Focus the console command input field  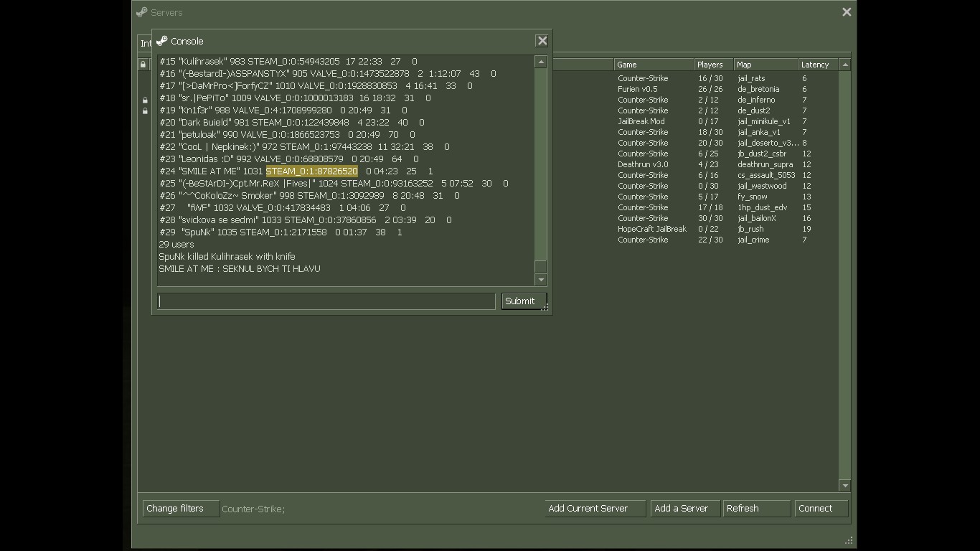pos(326,301)
